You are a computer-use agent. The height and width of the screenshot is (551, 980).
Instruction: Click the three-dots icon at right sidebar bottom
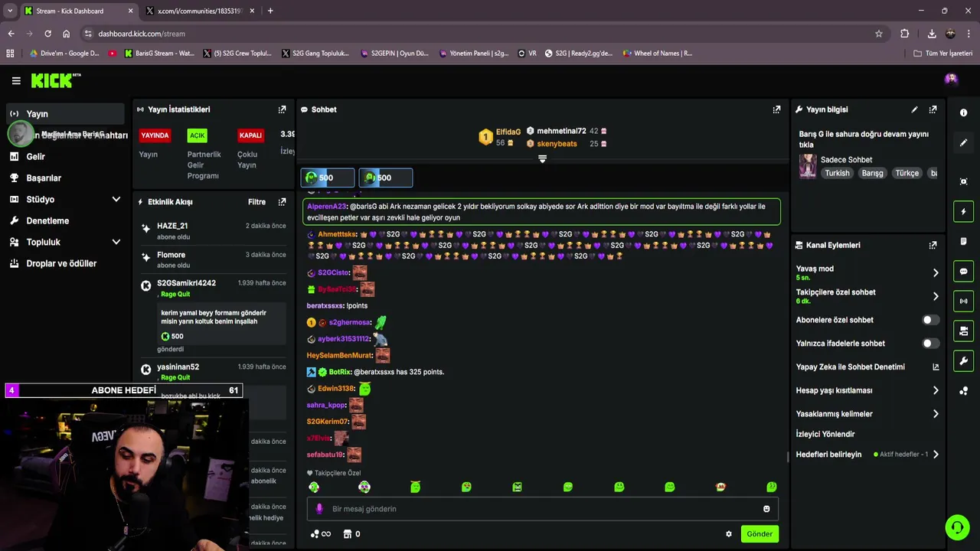point(963,391)
